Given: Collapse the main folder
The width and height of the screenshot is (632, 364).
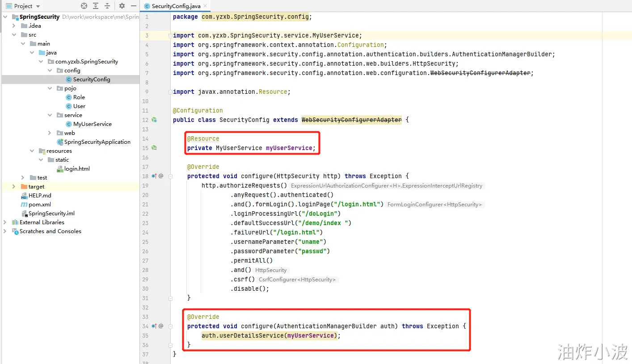Looking at the screenshot, I should (23, 44).
